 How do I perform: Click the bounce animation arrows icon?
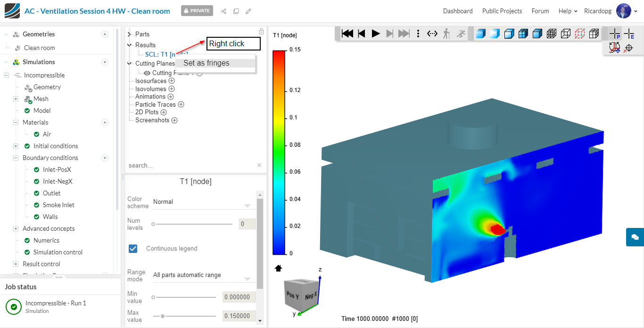(432, 34)
